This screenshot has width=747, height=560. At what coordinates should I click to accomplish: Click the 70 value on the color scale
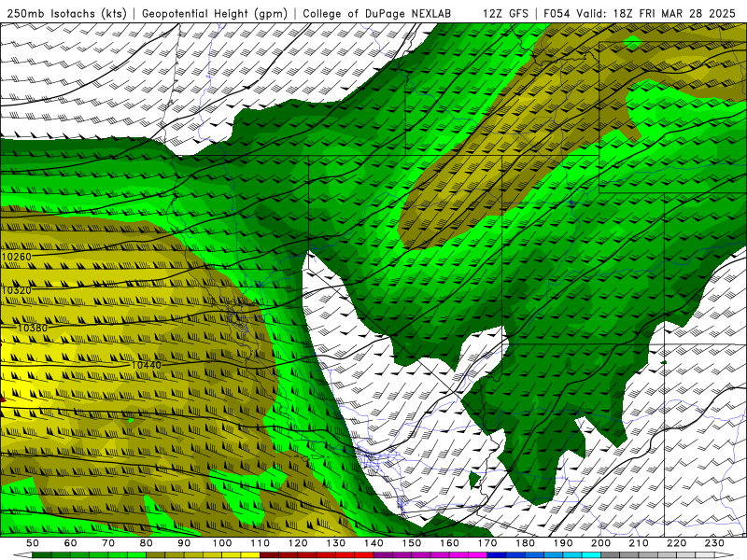click(108, 543)
